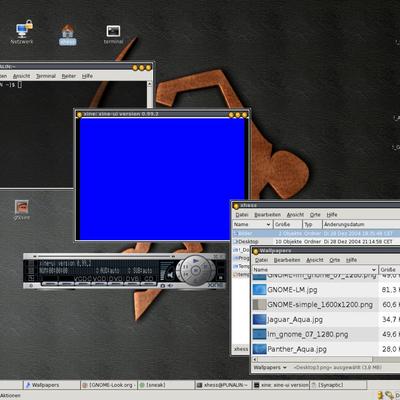Open Hilfe menu in Wallpapers window
The height and width of the screenshot is (400, 400).
pos(351,260)
